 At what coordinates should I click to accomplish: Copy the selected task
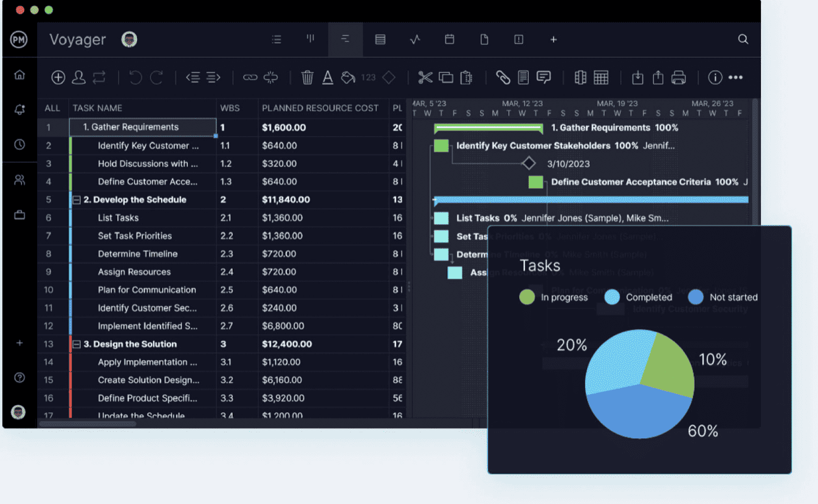tap(446, 77)
